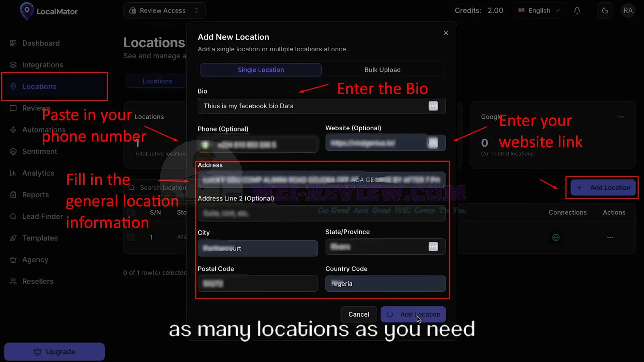644x362 pixels.
Task: Click the State/Province options icon
Action: tap(433, 247)
